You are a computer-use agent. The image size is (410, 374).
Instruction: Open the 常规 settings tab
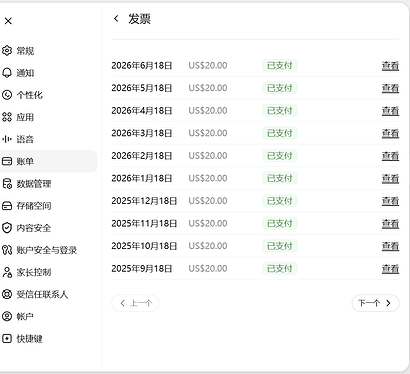pyautogui.click(x=49, y=51)
